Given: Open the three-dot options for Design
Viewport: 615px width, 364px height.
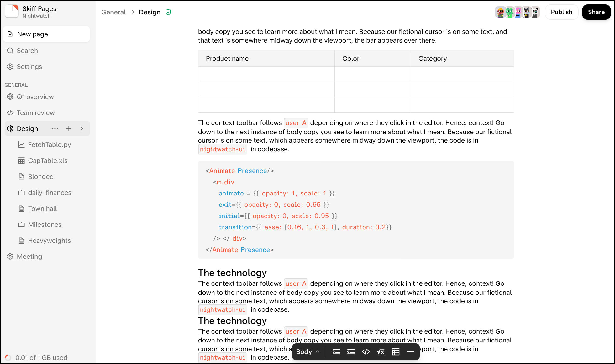Looking at the screenshot, I should point(55,128).
